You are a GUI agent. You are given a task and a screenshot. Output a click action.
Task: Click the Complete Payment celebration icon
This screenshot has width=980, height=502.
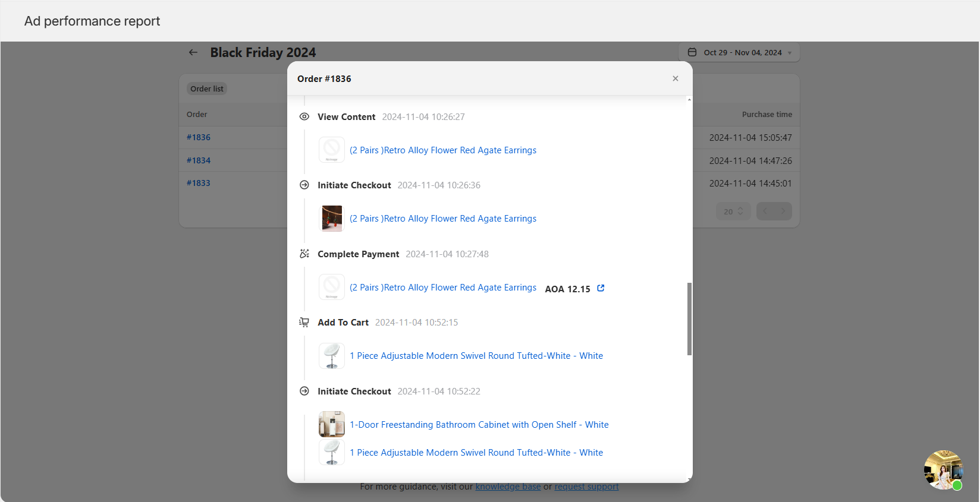304,254
